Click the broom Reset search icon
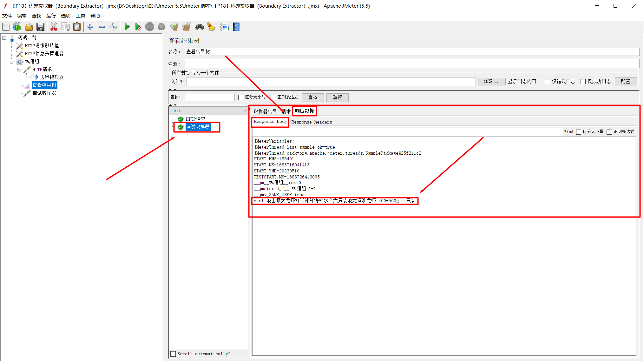 [x=211, y=27]
